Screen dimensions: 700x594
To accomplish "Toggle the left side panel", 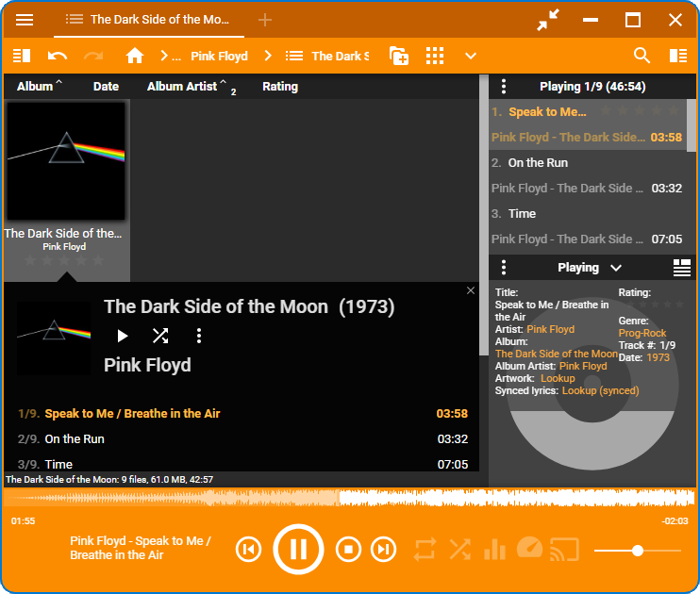I will 22,56.
